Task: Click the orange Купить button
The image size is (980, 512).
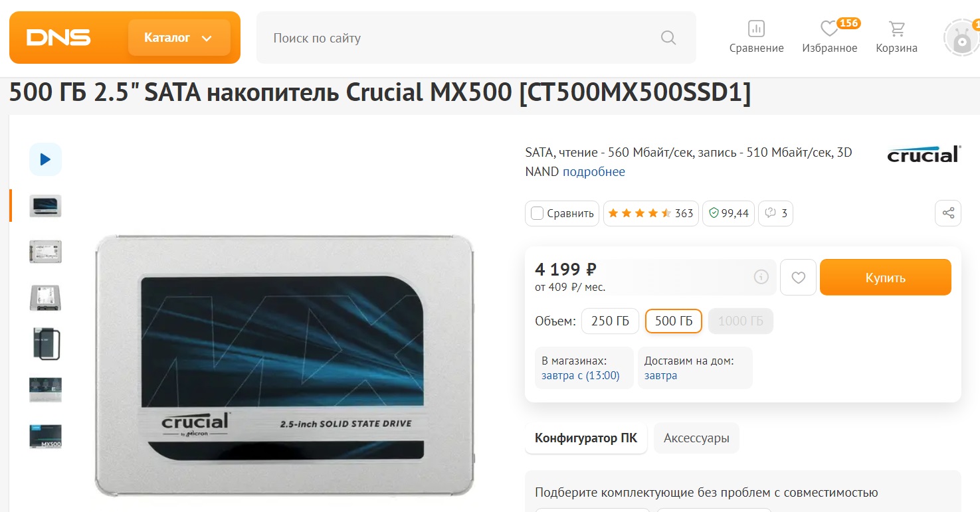Action: click(x=886, y=278)
